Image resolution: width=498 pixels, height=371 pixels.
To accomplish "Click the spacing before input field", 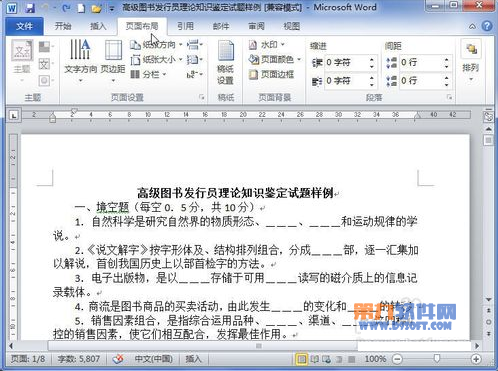I will point(421,62).
